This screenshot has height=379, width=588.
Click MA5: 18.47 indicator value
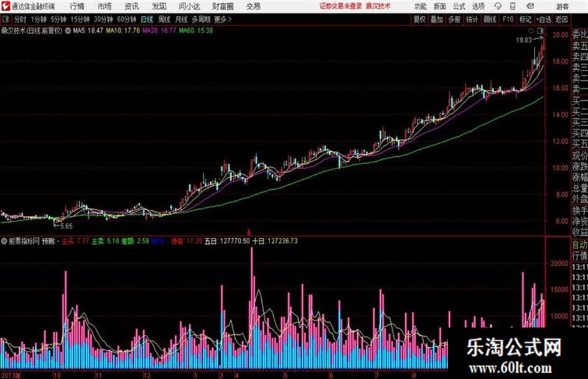pyautogui.click(x=88, y=30)
